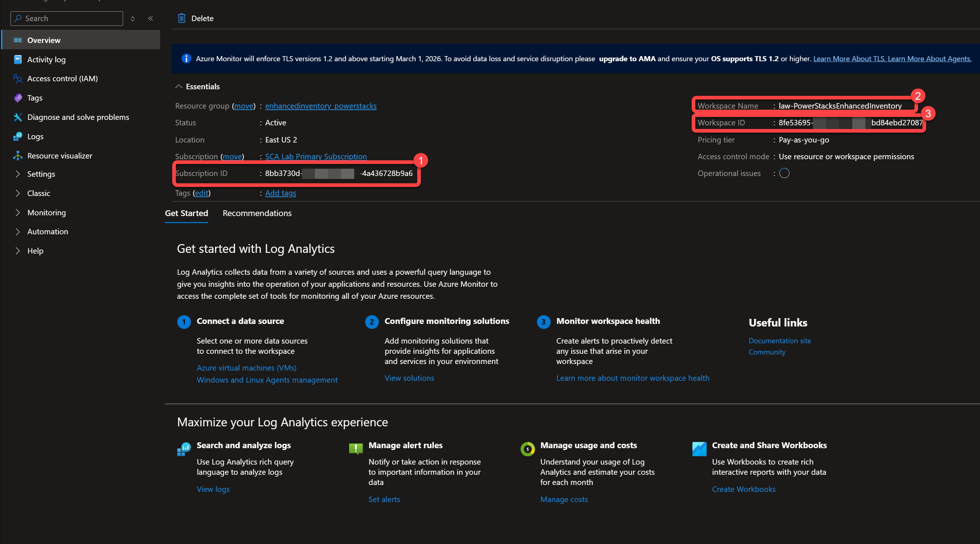Screen dimensions: 980x544
Task: Click the Create and Share Workbooks icon
Action: click(x=699, y=449)
